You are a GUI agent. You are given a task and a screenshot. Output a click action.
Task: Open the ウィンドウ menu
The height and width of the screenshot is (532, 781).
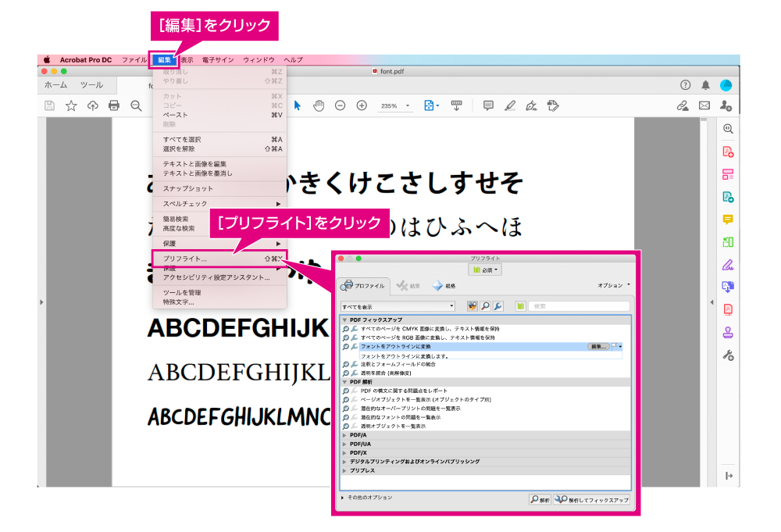(259, 60)
